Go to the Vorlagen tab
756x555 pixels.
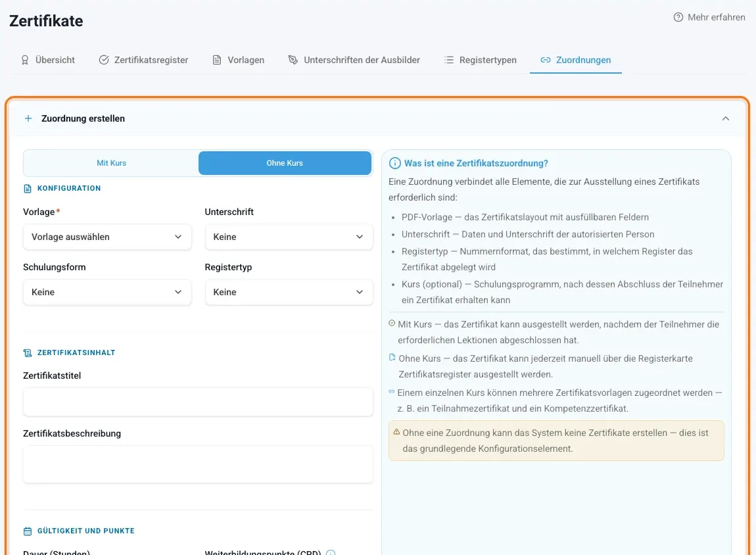coord(239,60)
